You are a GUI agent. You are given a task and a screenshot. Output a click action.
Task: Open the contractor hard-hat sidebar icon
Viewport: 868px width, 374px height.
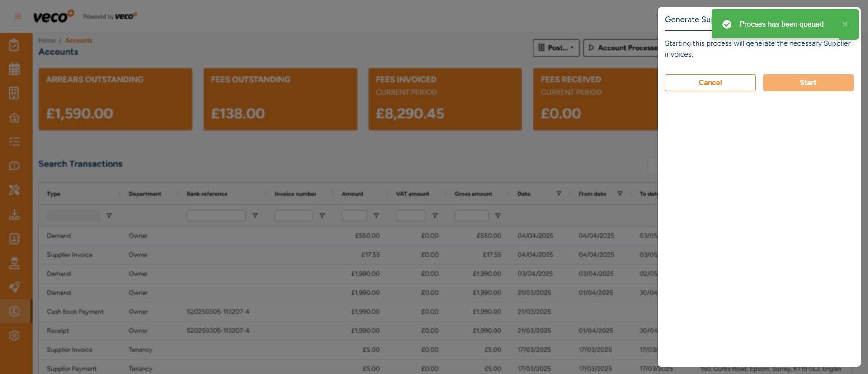click(14, 263)
